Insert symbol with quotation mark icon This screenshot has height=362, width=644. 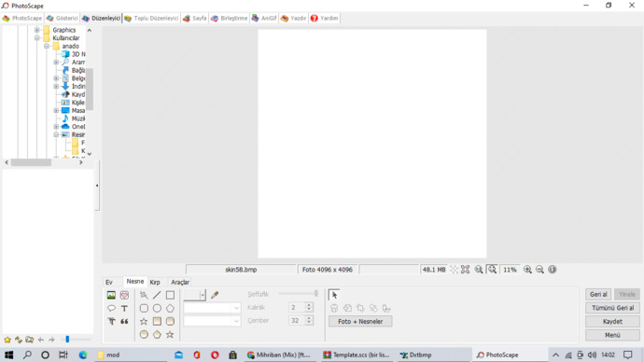pyautogui.click(x=124, y=321)
